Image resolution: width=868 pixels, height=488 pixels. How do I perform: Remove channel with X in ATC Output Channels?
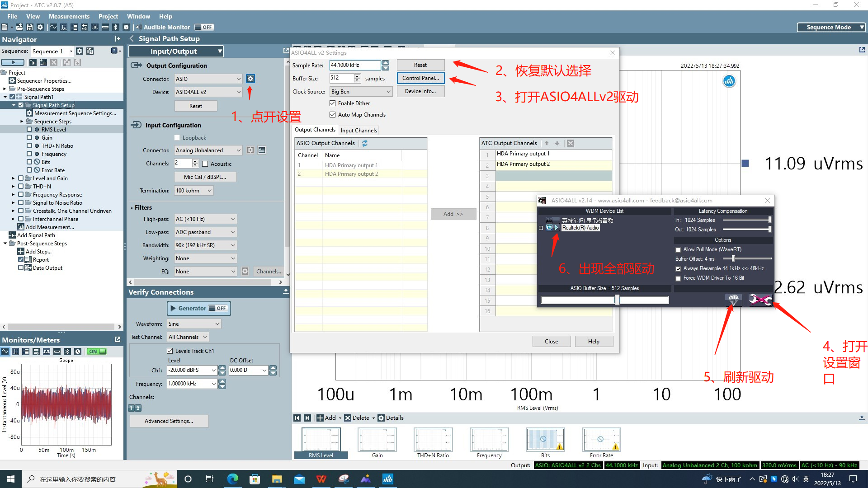(571, 143)
